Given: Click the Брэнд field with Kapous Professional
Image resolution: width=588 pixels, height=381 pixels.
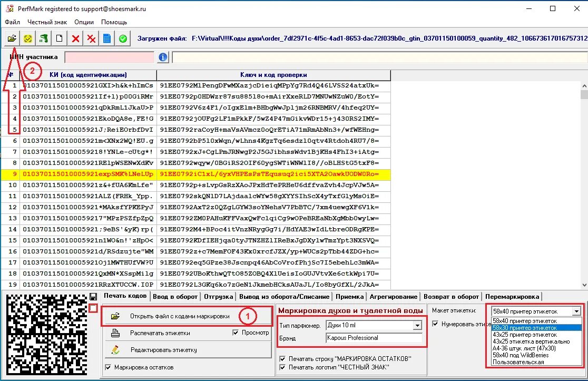Looking at the screenshot, I should (374, 338).
